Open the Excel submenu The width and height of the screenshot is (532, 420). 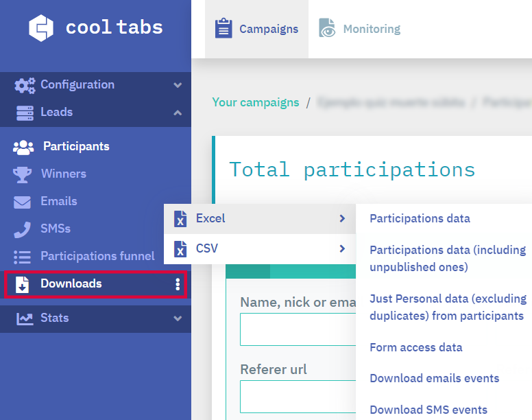(x=259, y=219)
